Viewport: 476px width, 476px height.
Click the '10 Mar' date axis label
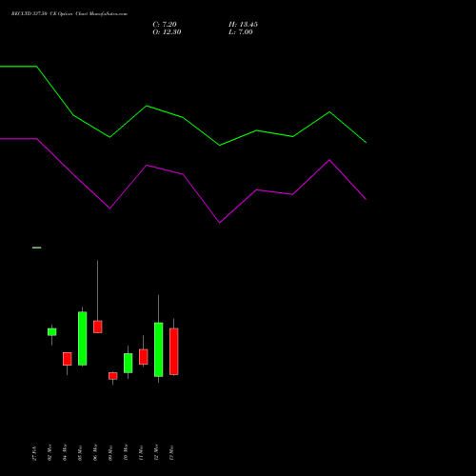126,452
